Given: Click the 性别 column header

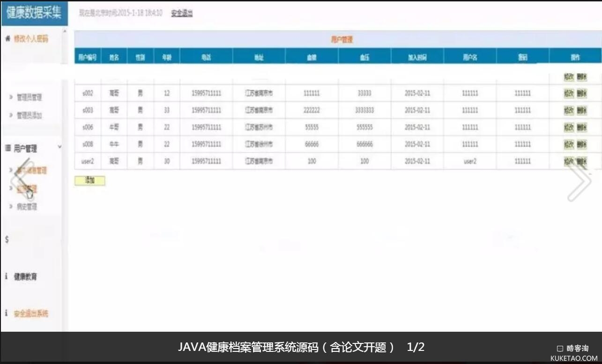Looking at the screenshot, I should 140,57.
